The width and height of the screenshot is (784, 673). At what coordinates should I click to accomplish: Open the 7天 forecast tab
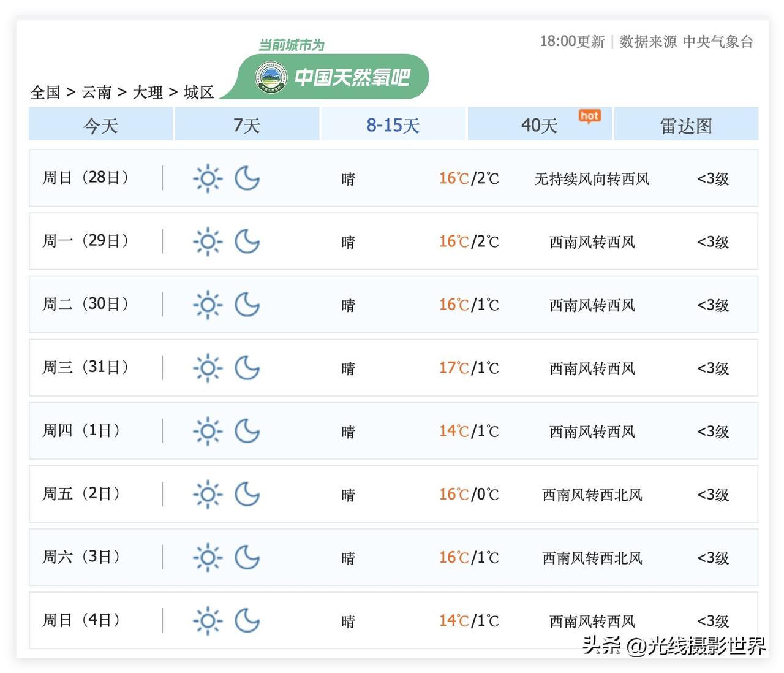click(247, 125)
